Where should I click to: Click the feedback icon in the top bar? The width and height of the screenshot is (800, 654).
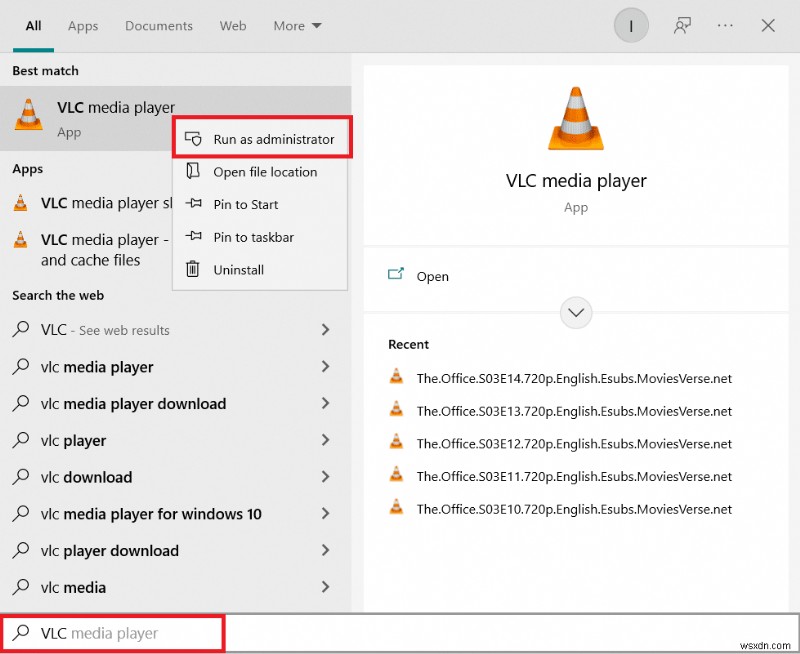[x=682, y=25]
